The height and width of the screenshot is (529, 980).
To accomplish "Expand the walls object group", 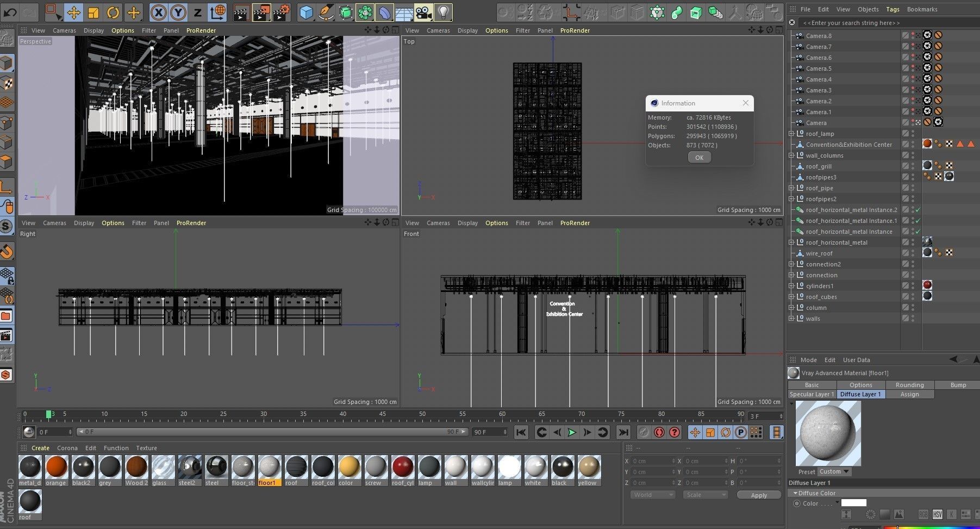I will [791, 319].
